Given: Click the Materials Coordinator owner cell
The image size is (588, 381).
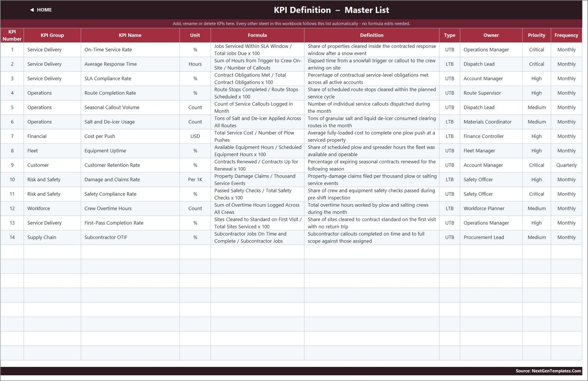Looking at the screenshot, I should [491, 122].
